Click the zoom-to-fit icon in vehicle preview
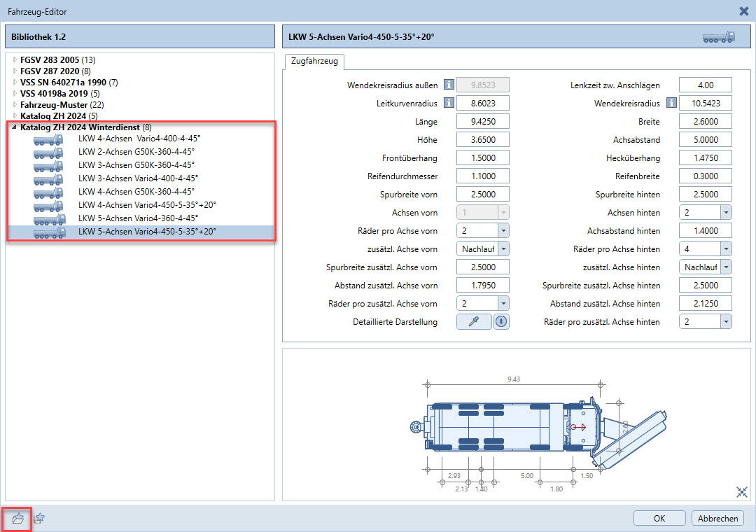756x532 pixels. pos(742,492)
